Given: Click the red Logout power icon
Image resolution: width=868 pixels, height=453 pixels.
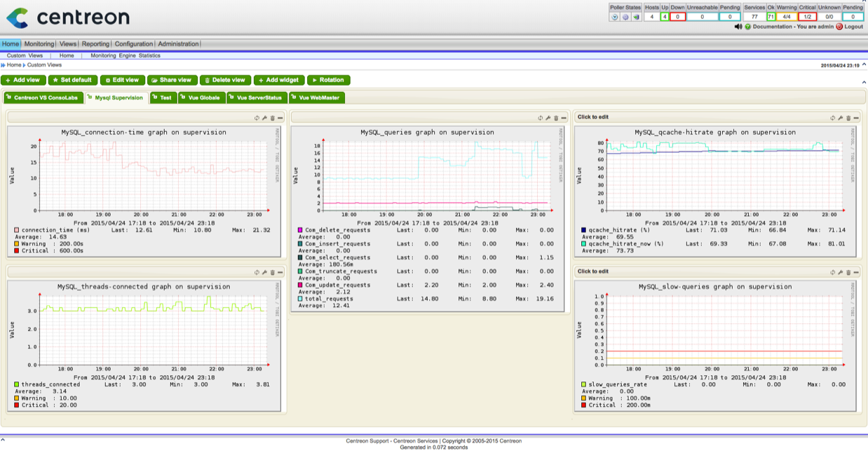Looking at the screenshot, I should click(839, 26).
